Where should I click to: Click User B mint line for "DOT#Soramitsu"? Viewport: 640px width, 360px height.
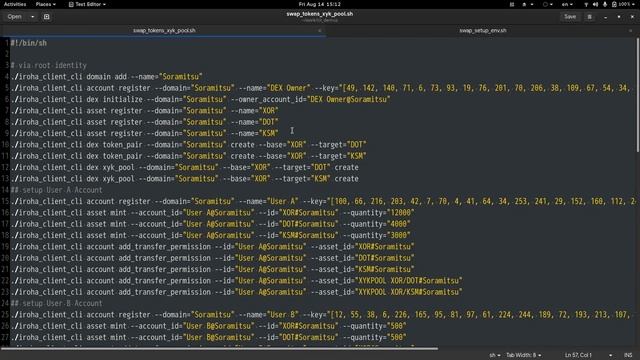[209, 338]
